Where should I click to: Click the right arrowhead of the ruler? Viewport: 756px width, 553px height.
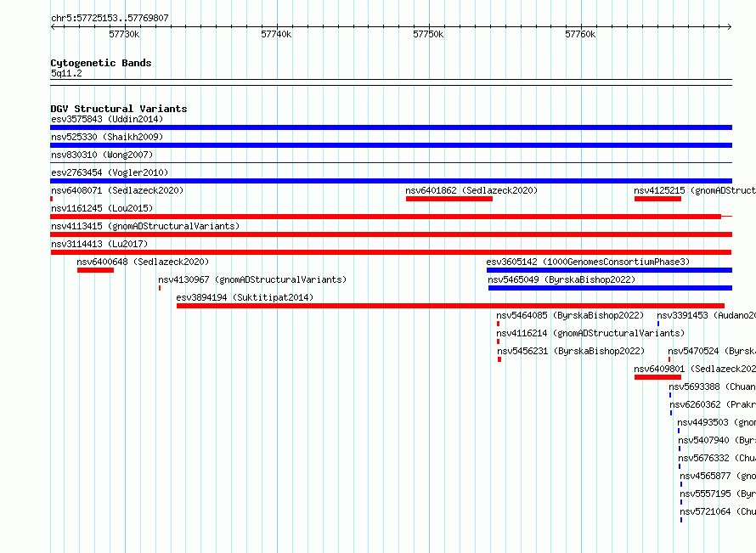tap(730, 26)
